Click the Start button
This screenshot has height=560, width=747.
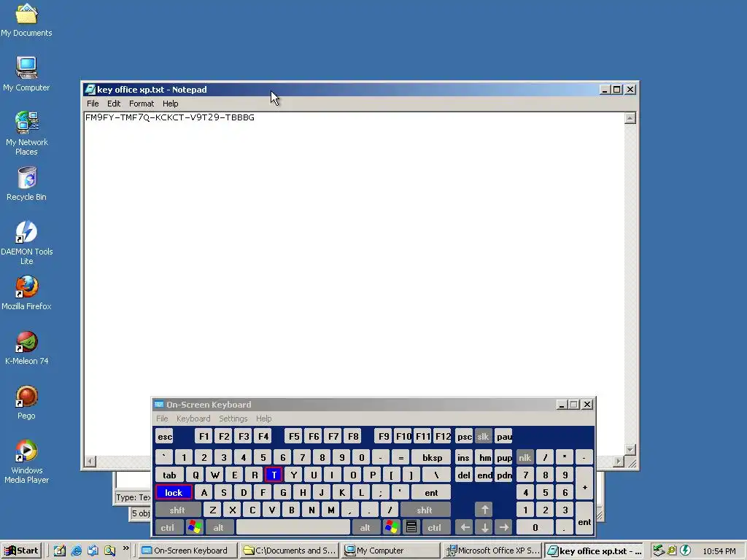22,551
